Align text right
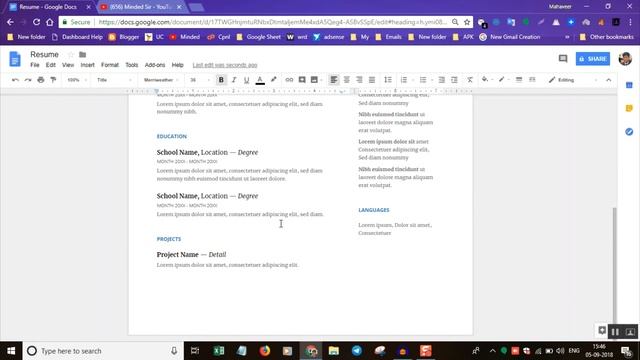Viewport: 640px width, 360px height. click(x=359, y=80)
